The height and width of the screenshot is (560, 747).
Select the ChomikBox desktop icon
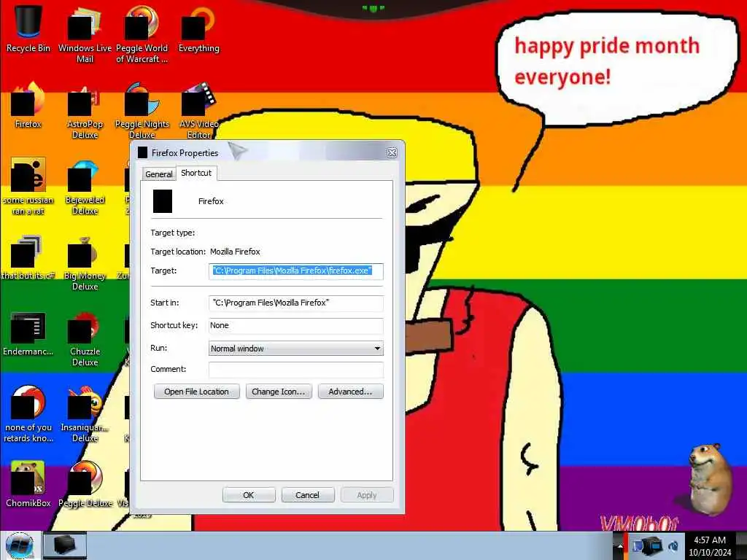click(28, 484)
